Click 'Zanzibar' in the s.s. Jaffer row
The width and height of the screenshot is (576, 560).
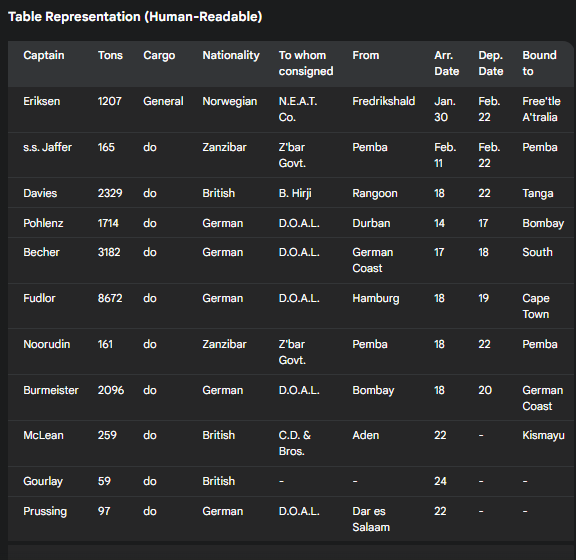224,147
